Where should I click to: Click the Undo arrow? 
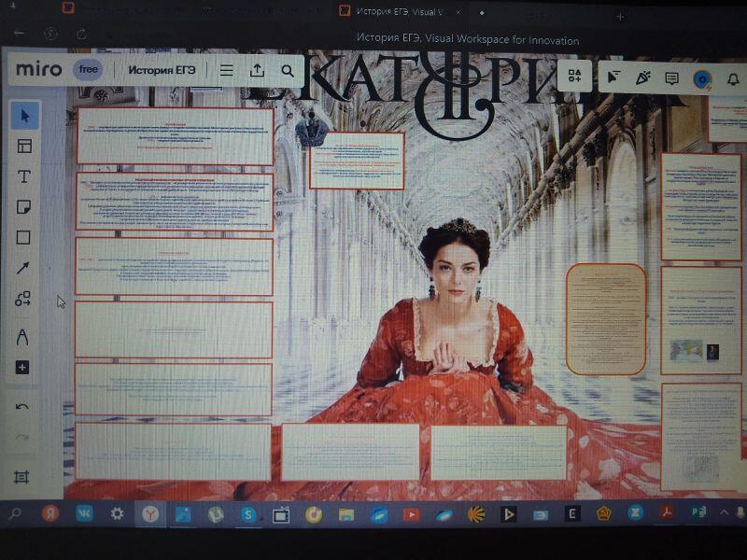click(x=22, y=407)
